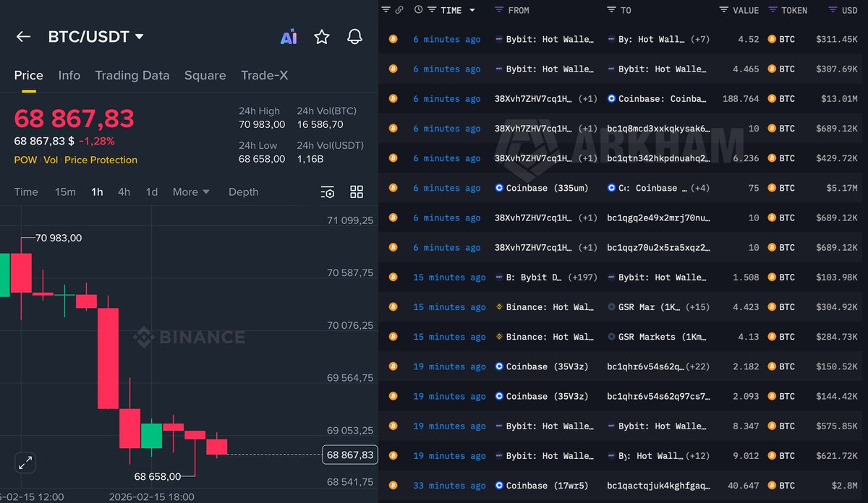Open GSR Markets (1Km recipient entity

(x=658, y=337)
